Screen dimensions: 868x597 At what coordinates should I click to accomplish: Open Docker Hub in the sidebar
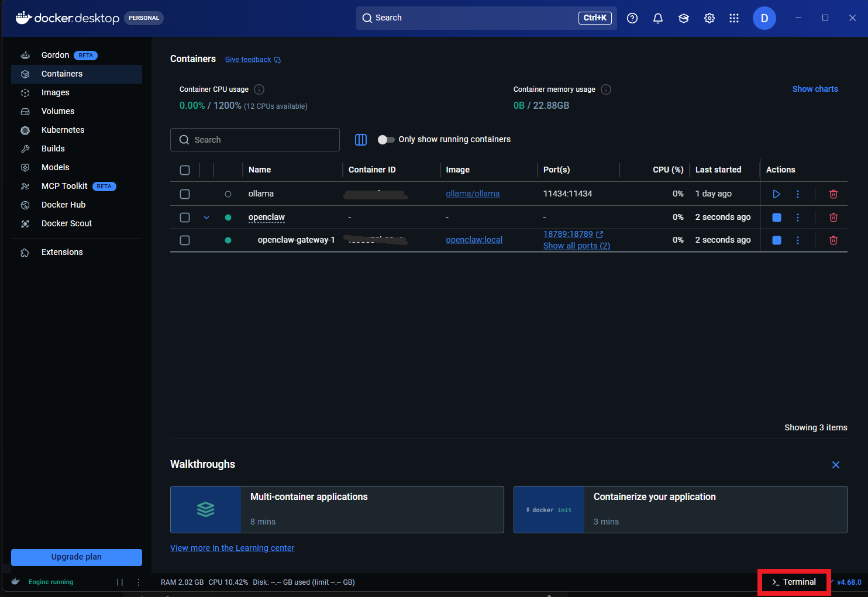[77, 205]
